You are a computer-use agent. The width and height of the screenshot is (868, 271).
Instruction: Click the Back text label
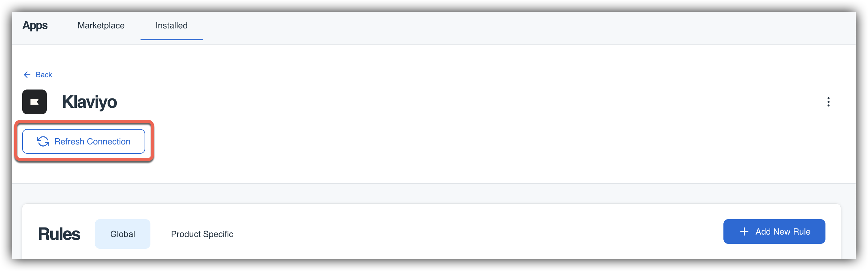(x=44, y=75)
